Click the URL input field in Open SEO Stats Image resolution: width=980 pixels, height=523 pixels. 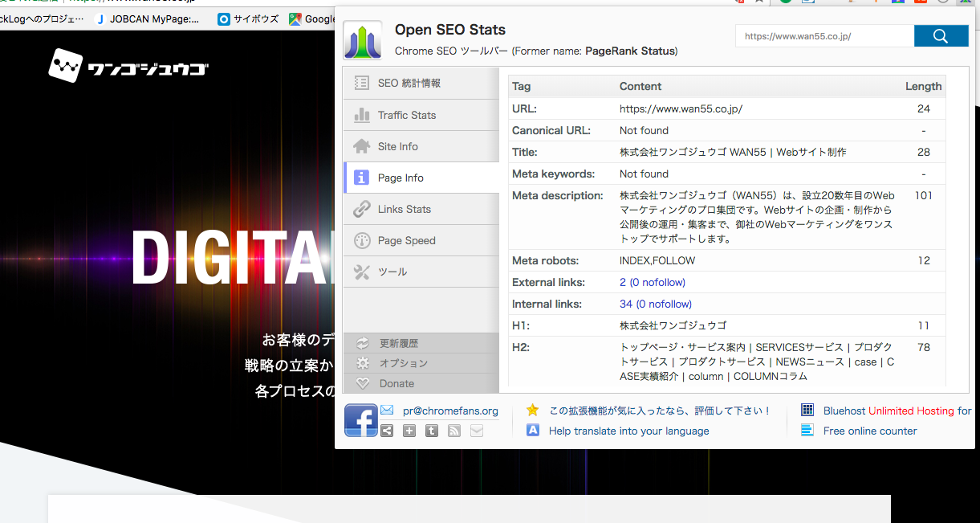point(824,36)
